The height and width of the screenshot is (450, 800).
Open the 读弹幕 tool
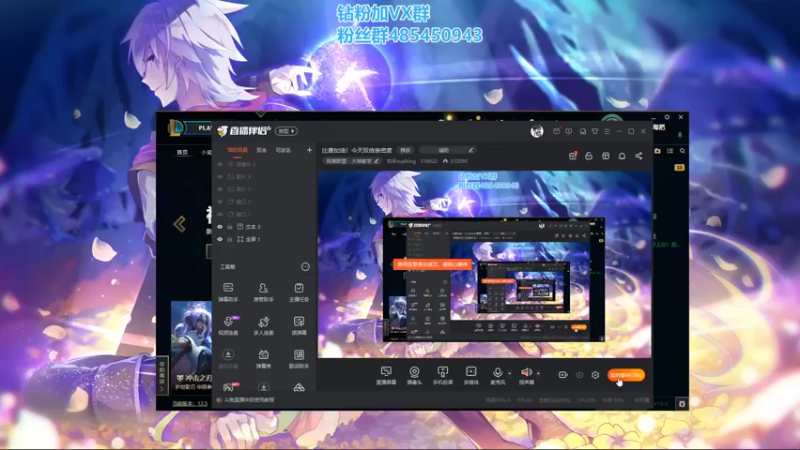click(298, 325)
